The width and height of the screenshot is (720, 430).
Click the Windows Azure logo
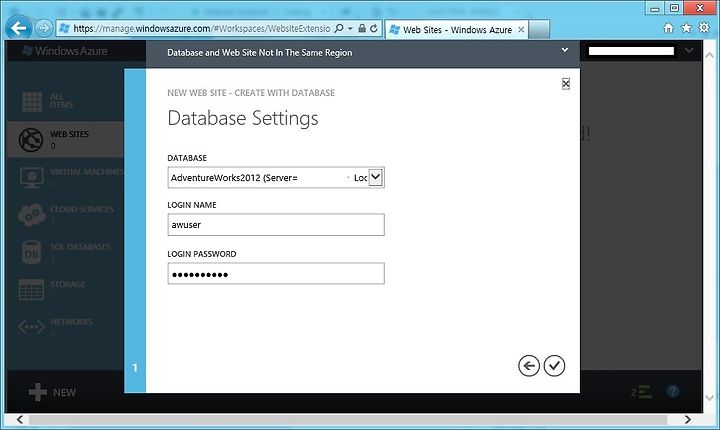pos(65,51)
